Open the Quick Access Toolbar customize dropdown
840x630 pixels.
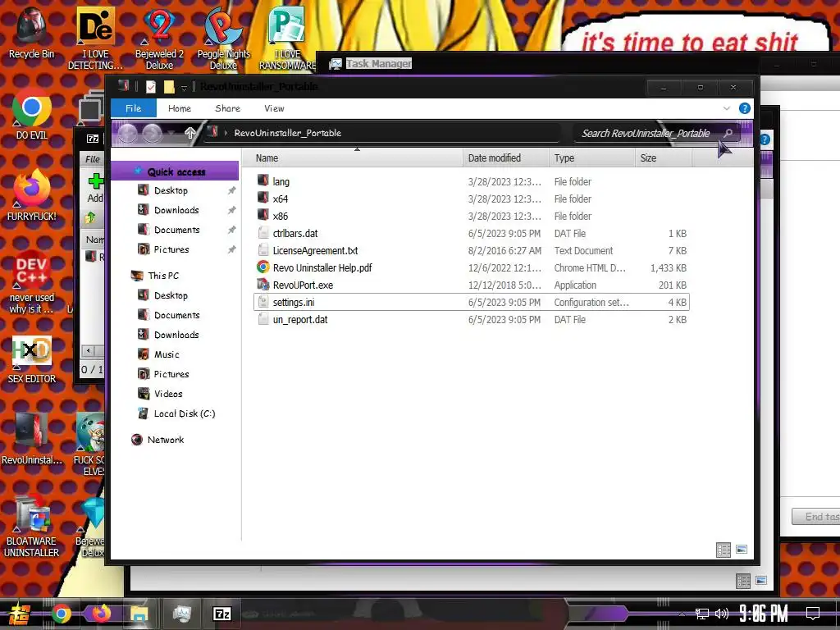pyautogui.click(x=184, y=87)
